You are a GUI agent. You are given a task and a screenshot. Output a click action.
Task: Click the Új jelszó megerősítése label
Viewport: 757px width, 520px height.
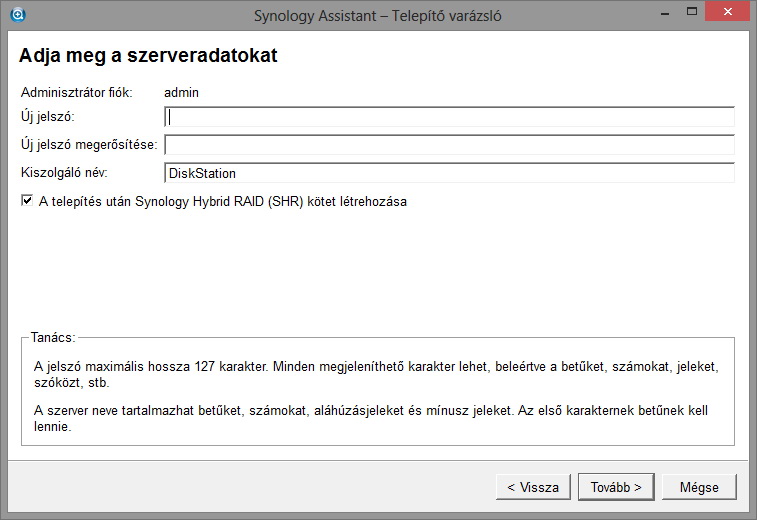(89, 145)
